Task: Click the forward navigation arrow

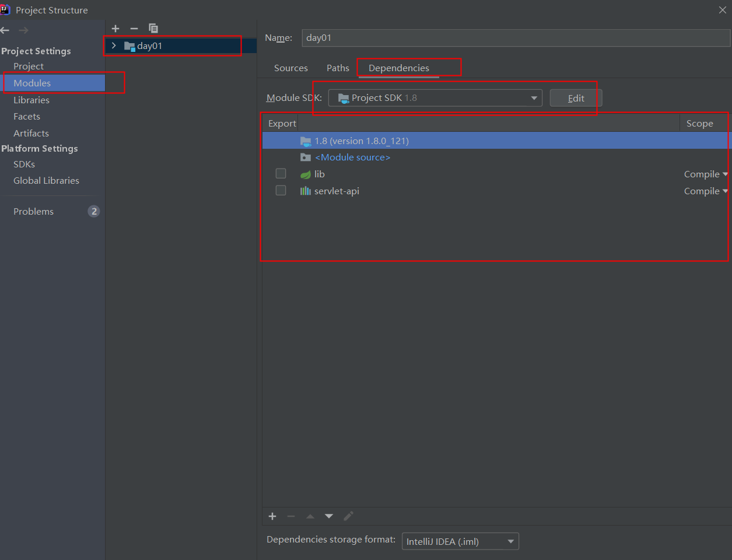Action: coord(23,30)
